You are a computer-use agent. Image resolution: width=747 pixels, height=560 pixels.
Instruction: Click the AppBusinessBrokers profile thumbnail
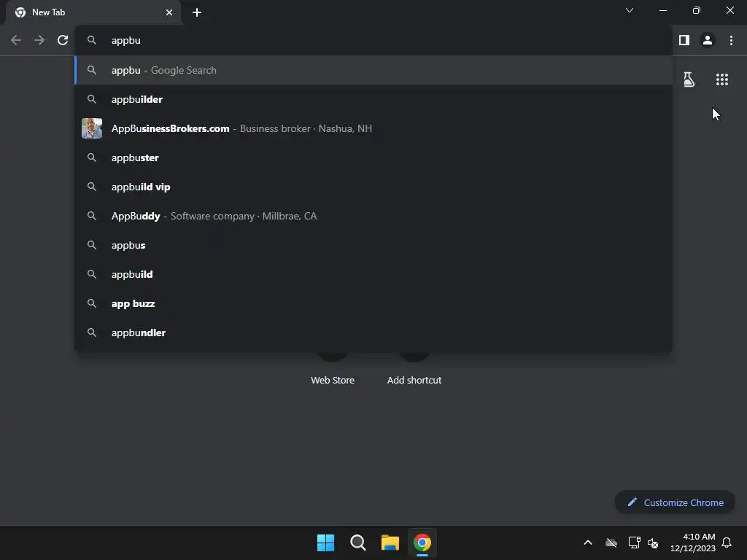(92, 128)
